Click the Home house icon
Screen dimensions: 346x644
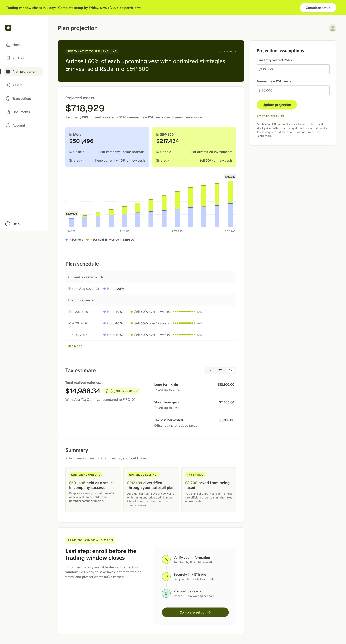click(8, 45)
